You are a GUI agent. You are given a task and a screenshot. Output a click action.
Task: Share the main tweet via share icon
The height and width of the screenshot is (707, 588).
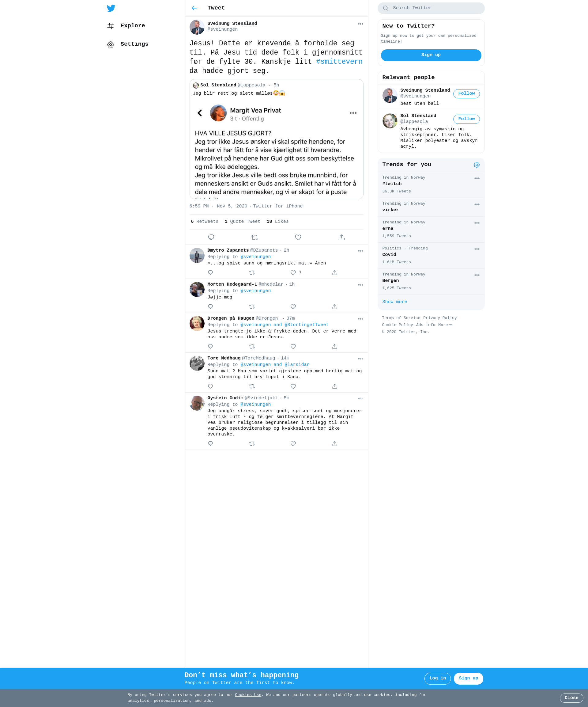tap(341, 237)
